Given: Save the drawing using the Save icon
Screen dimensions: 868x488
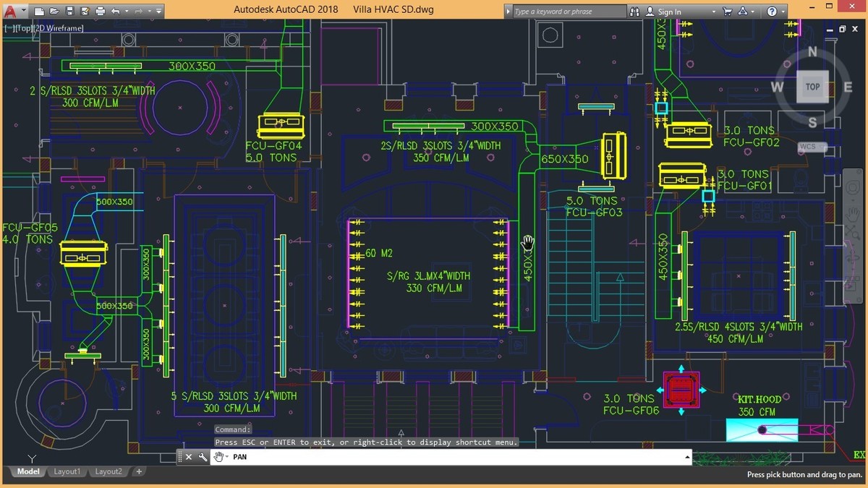Looking at the screenshot, I should 70,12.
